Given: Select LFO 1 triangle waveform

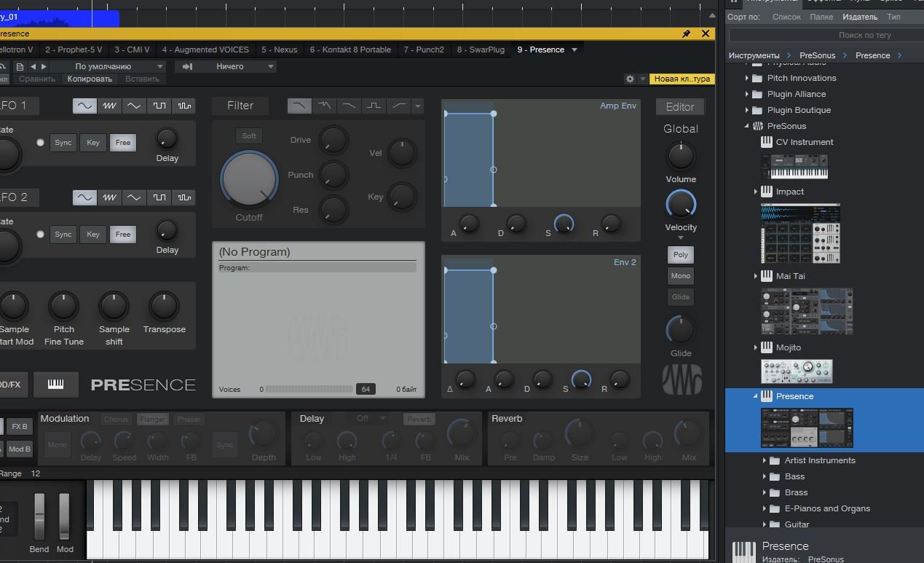Looking at the screenshot, I should [x=134, y=106].
